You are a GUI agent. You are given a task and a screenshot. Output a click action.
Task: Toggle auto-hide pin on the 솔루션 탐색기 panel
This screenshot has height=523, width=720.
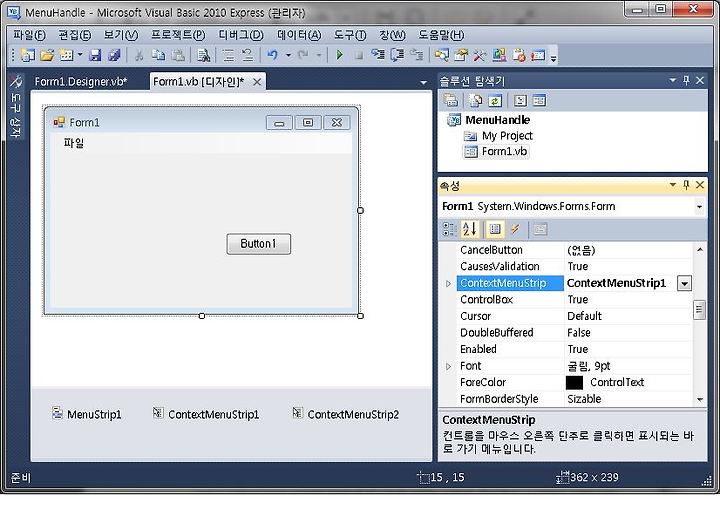click(686, 80)
